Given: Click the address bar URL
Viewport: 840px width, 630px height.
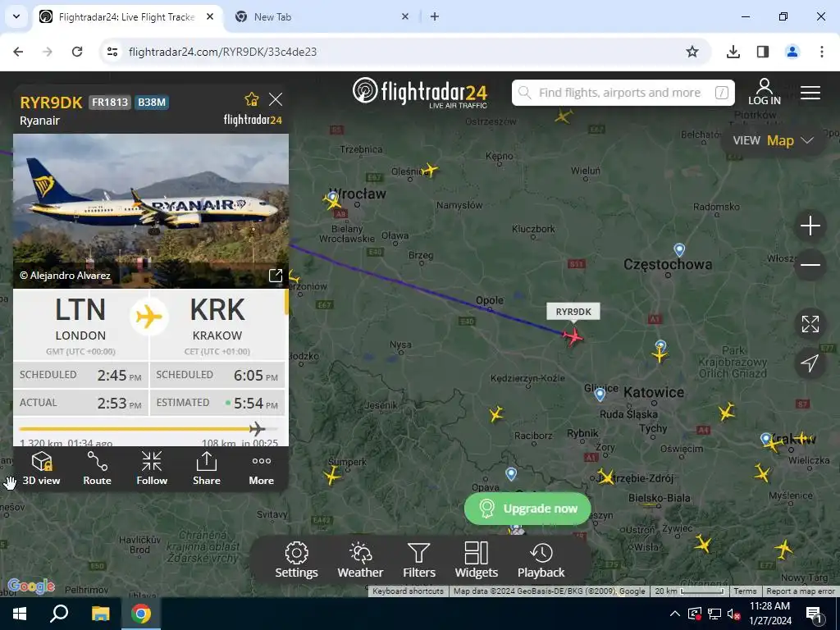Looking at the screenshot, I should pos(222,52).
